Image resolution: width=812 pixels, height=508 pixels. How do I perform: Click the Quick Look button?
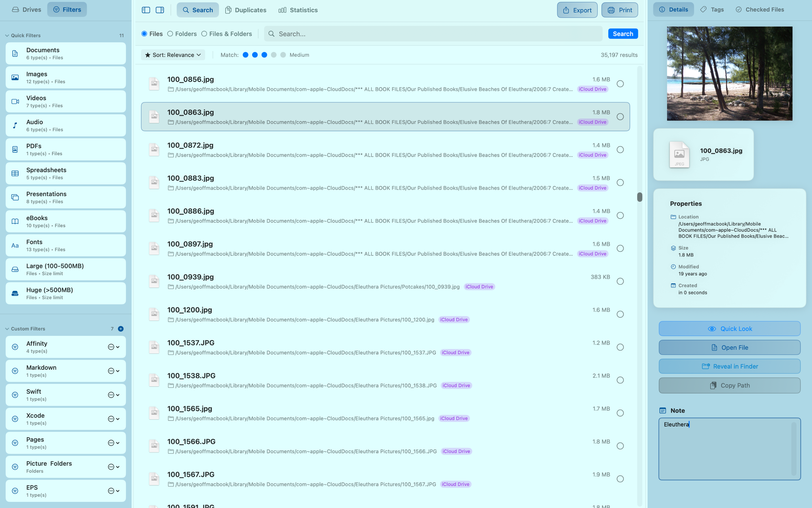pyautogui.click(x=729, y=329)
